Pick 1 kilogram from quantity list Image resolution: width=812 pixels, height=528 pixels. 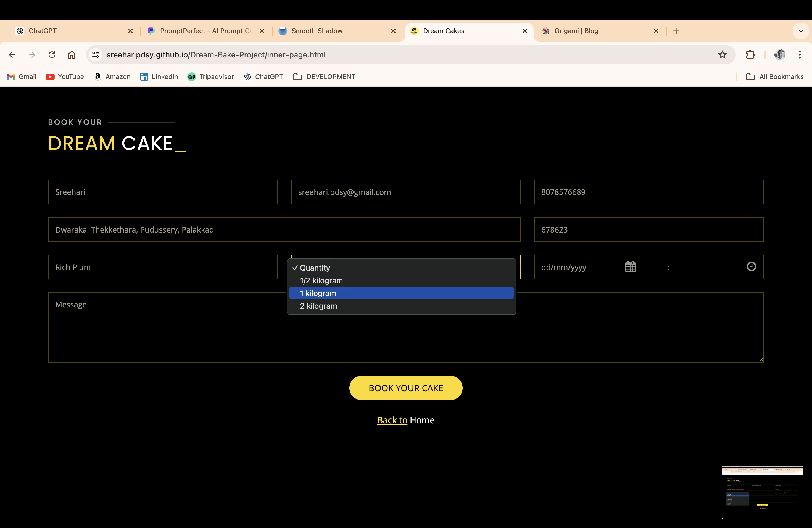click(x=318, y=293)
